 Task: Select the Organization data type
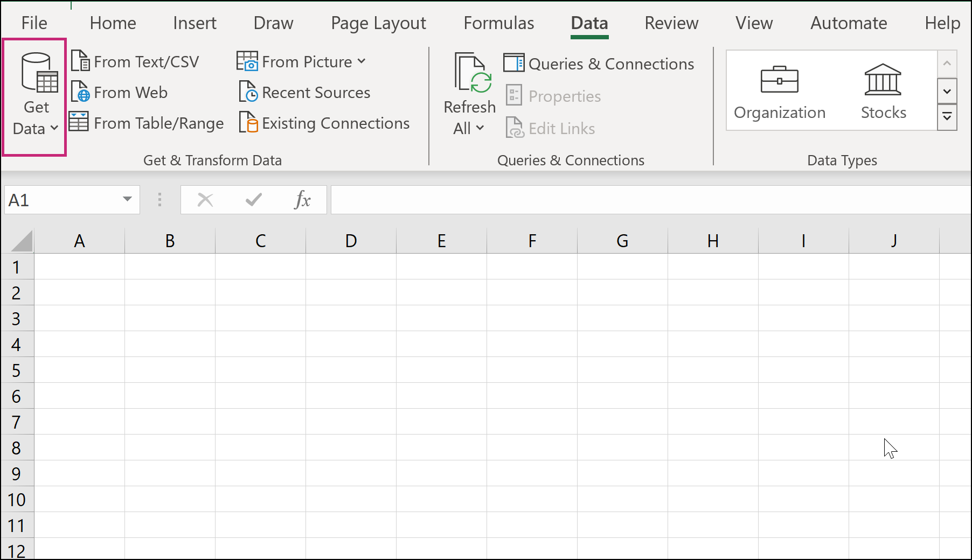click(x=779, y=91)
